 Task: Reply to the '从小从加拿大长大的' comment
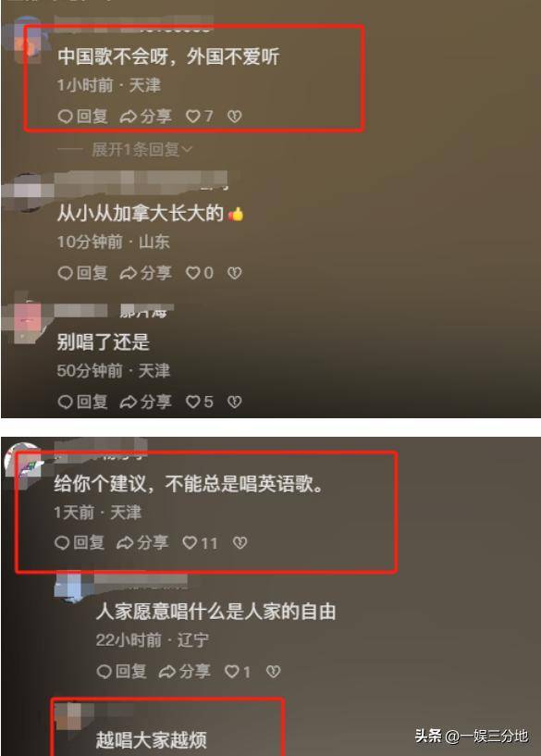pos(82,273)
